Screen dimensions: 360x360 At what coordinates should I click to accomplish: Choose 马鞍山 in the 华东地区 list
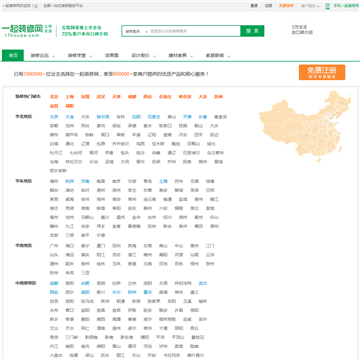pos(87,217)
